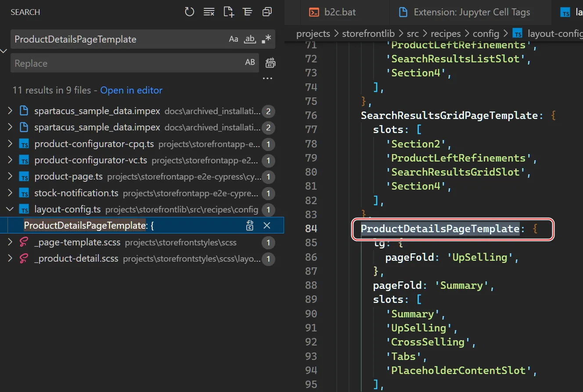Select 'src' breadcrumb
This screenshot has height=392, width=583.
pos(413,34)
